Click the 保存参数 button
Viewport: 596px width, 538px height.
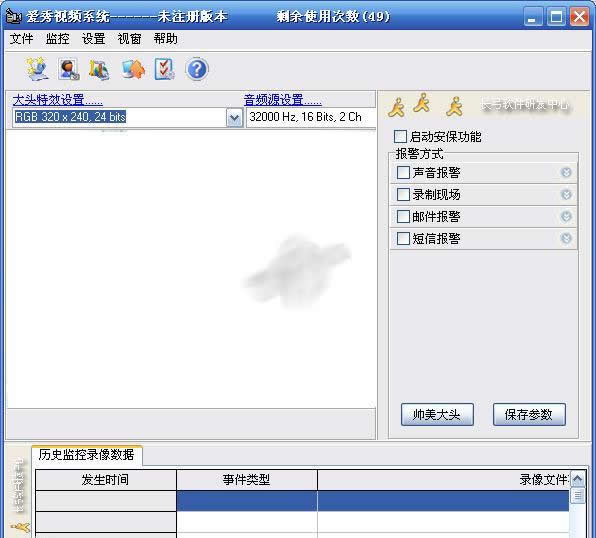pos(529,414)
